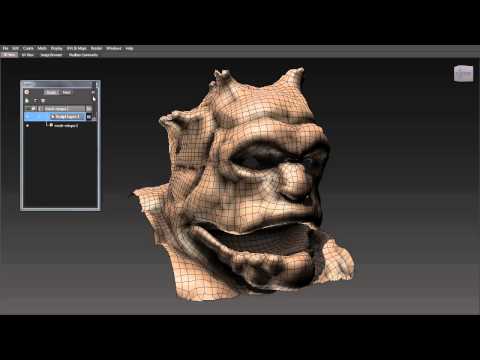480x360 pixels.
Task: Switch to the Image Browser tab
Action: click(51, 55)
